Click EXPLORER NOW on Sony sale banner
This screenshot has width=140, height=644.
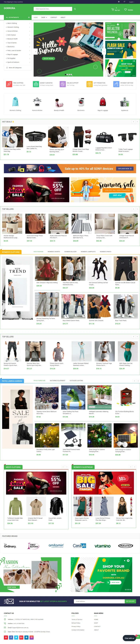point(125,169)
